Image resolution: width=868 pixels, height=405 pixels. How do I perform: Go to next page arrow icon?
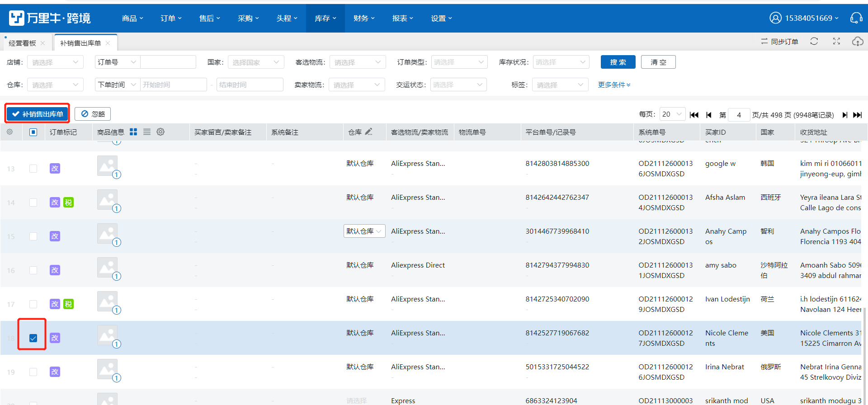(x=844, y=115)
